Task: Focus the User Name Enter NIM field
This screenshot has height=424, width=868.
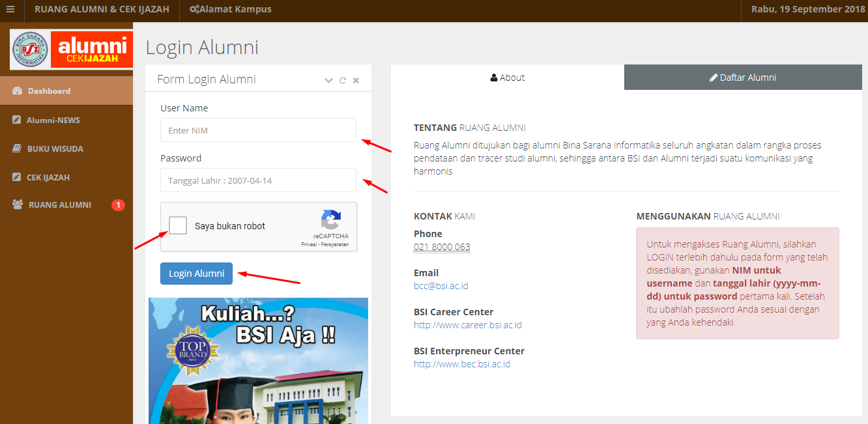Action: point(258,130)
